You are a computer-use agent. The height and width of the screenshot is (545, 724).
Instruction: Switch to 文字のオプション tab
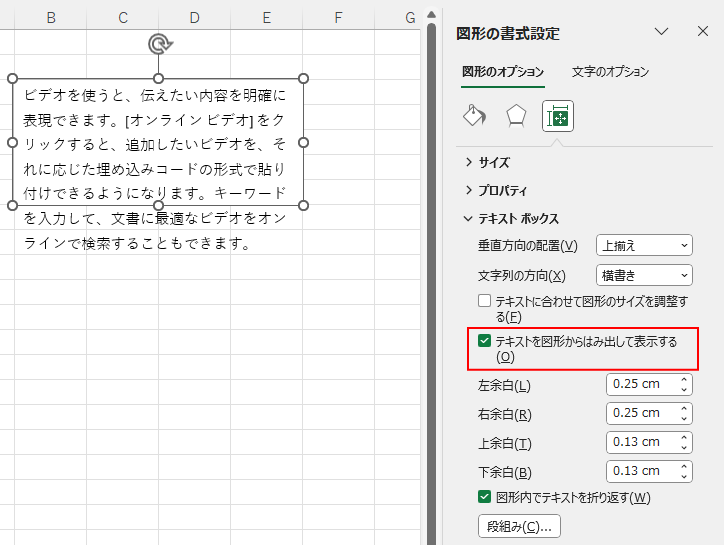pos(610,72)
